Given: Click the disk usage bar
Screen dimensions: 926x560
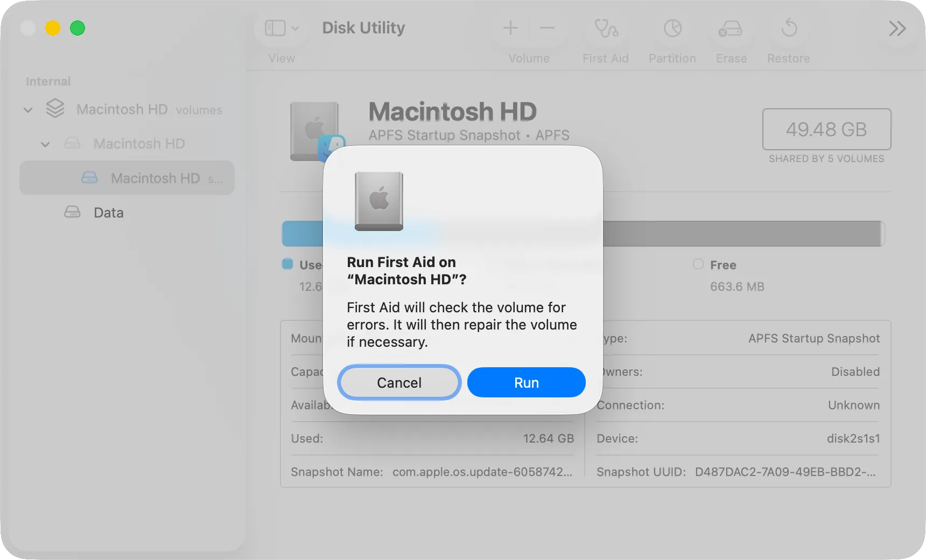Looking at the screenshot, I should 583,234.
